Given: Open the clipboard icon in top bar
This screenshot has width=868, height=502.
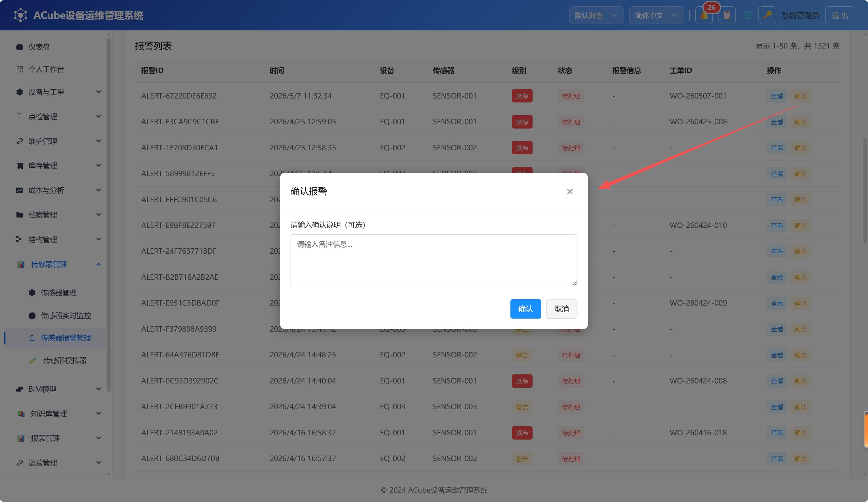Looking at the screenshot, I should 727,15.
